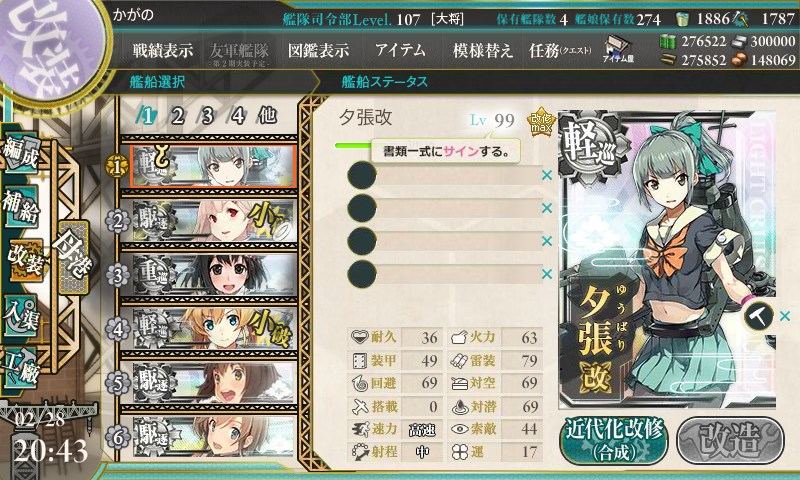This screenshot has height=480, width=800.
Task: Open the 入渠 docking sidebar icon
Action: point(21,315)
